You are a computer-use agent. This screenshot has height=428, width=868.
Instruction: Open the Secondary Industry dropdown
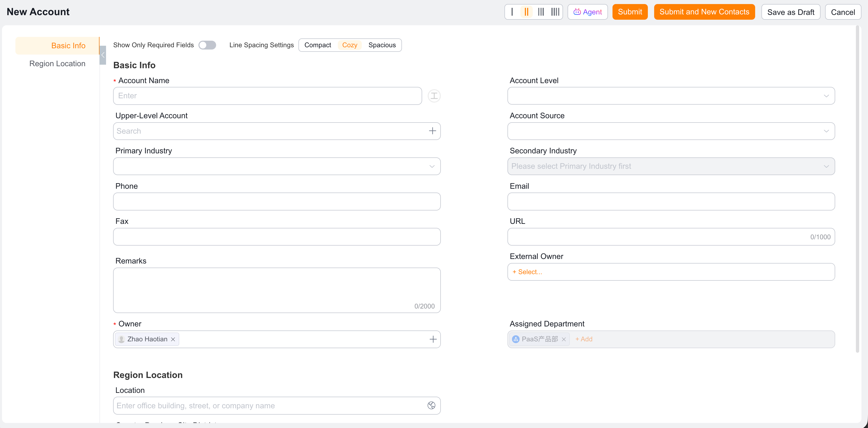pos(671,166)
